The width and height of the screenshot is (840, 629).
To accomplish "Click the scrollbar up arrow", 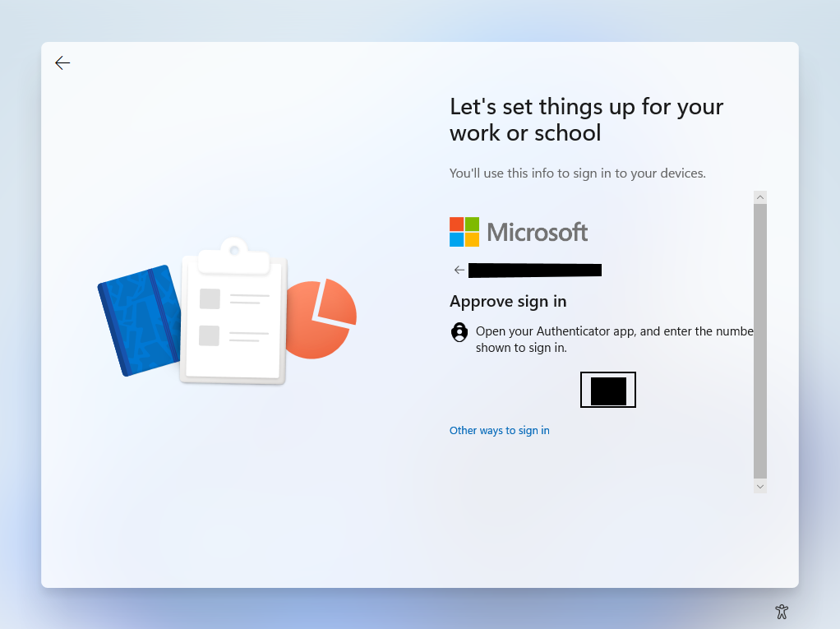I will click(x=760, y=197).
